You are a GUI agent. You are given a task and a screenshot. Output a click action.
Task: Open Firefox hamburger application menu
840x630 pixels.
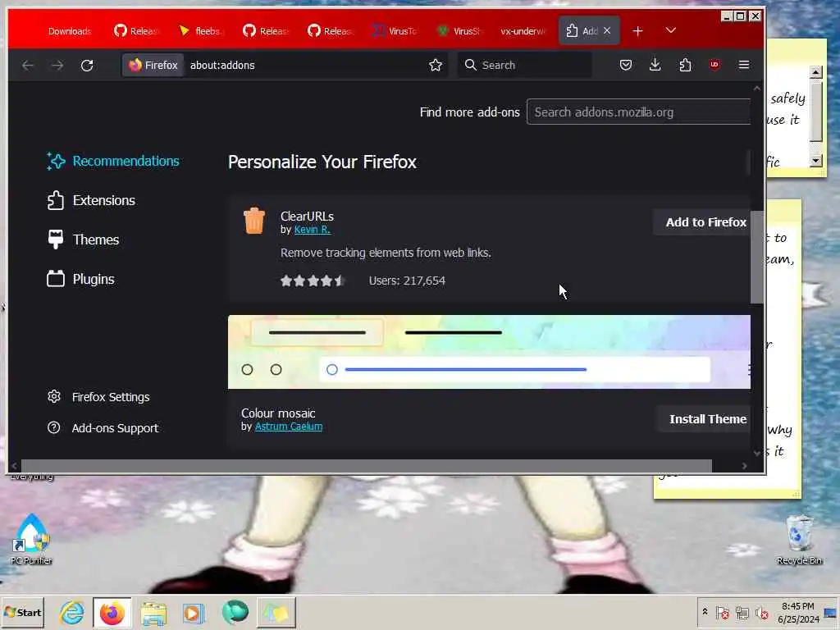coord(743,66)
